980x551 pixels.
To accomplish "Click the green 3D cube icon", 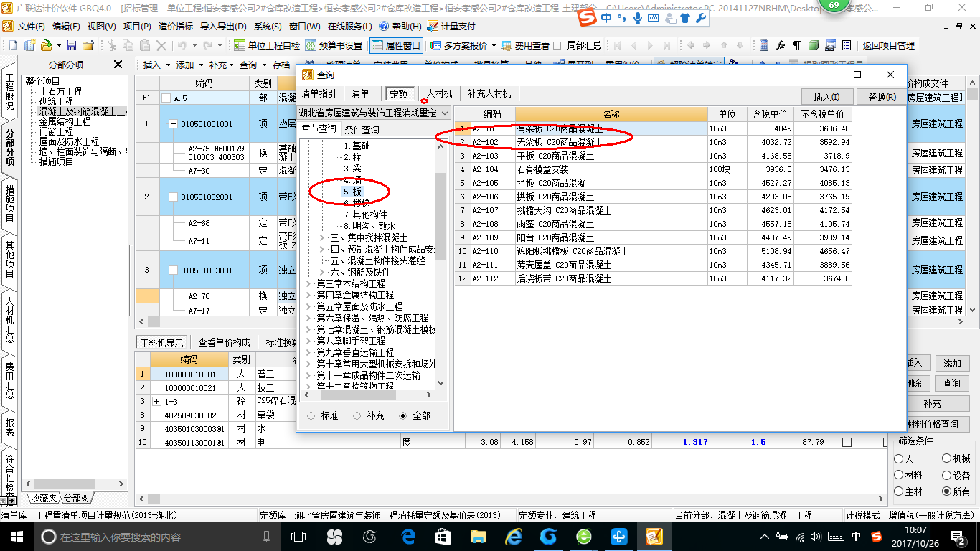I will click(x=814, y=45).
